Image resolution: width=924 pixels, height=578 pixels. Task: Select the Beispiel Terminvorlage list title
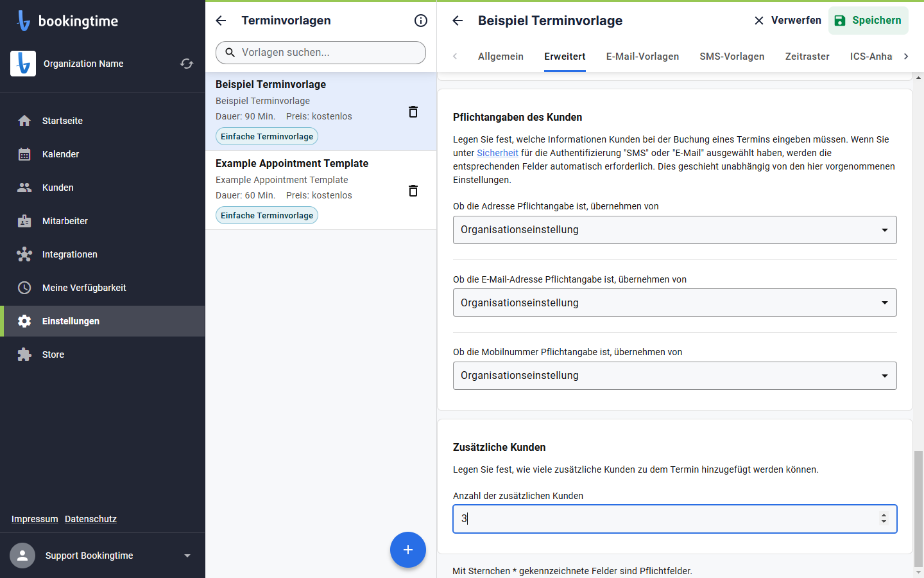click(271, 84)
